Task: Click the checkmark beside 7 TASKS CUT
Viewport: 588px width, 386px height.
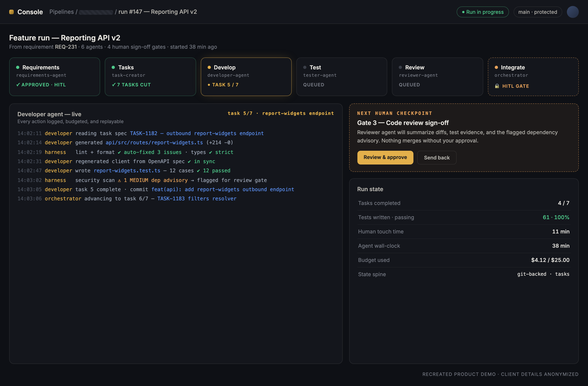Action: coord(114,85)
